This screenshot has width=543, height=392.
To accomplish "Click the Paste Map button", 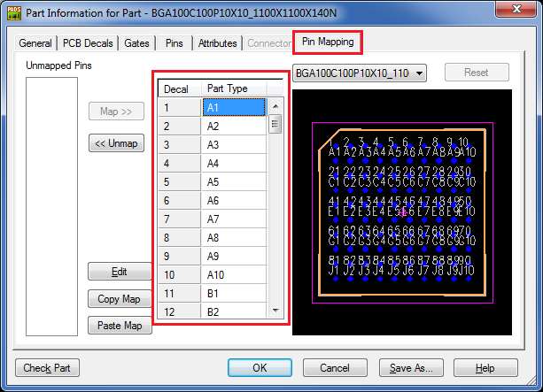I will click(120, 326).
